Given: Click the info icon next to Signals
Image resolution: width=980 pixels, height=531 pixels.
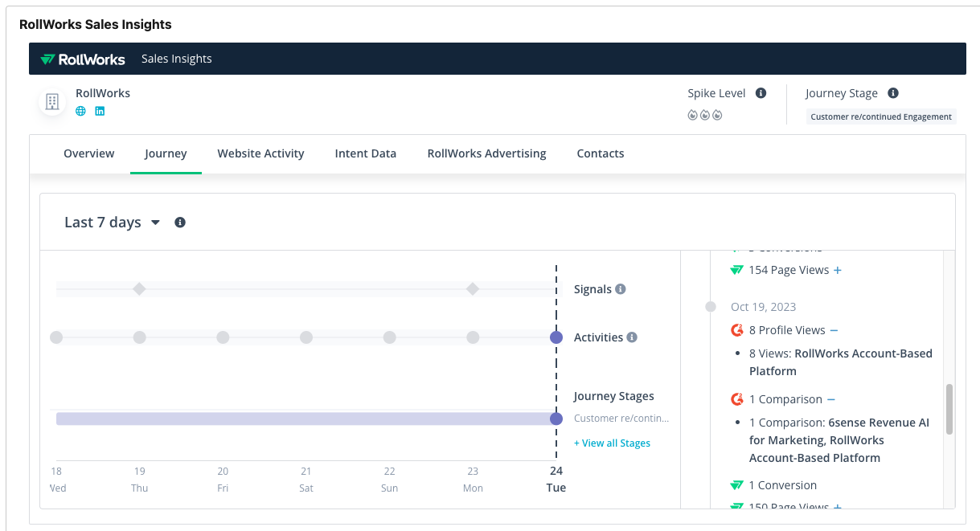Looking at the screenshot, I should [621, 289].
